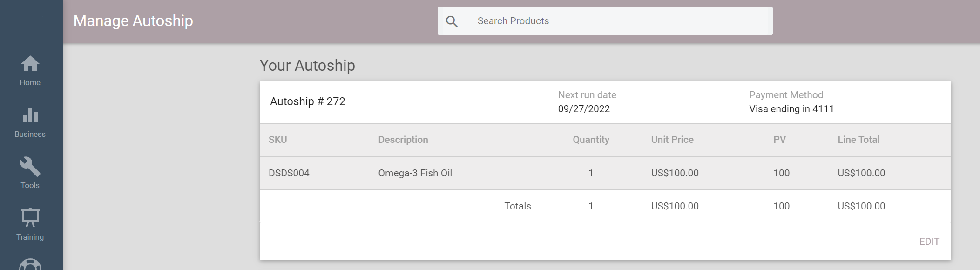This screenshot has width=980, height=270.
Task: Click the lifebuoy icon below Training
Action: point(30,264)
